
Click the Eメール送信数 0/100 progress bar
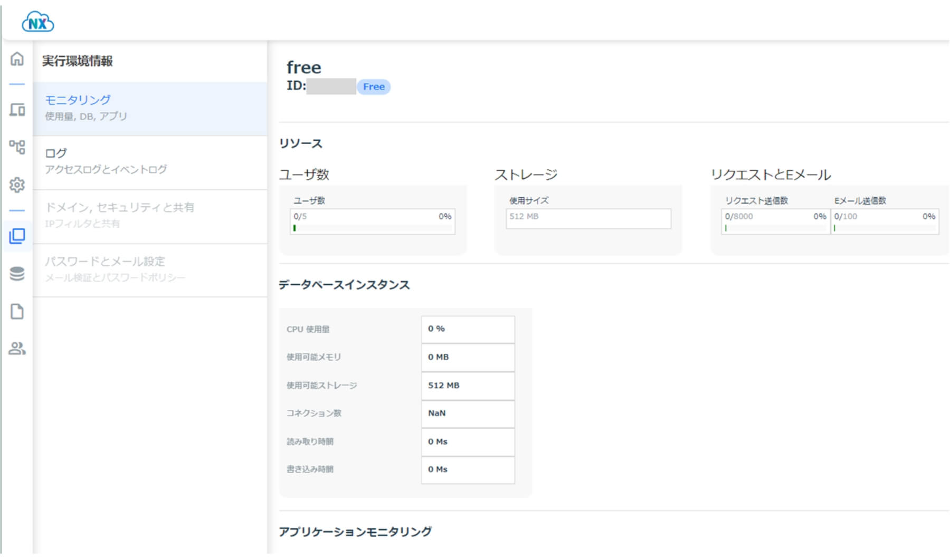[x=884, y=222]
